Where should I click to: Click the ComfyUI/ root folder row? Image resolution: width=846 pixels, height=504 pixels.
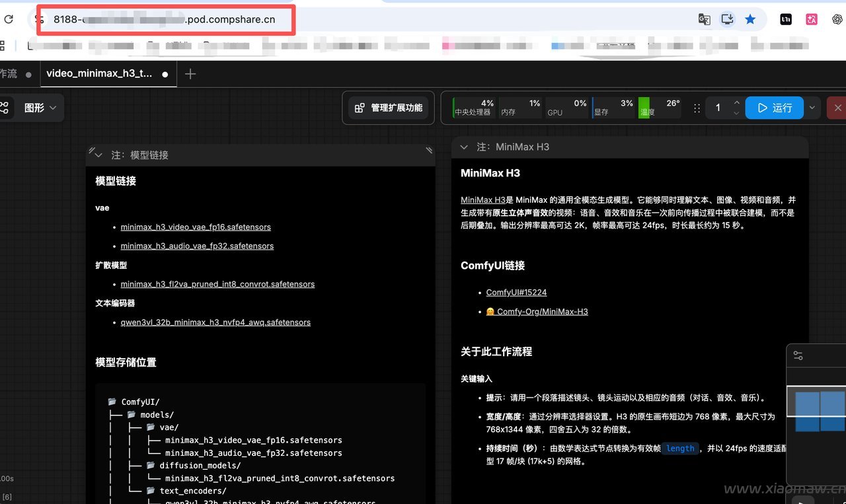[x=134, y=402]
